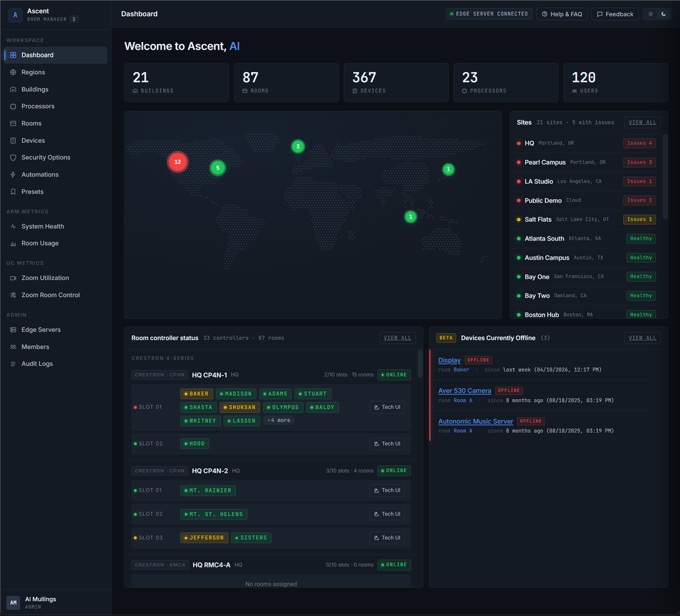Open Tech UI for Mt. Rainier slot
This screenshot has height=616, width=680.
pos(387,490)
